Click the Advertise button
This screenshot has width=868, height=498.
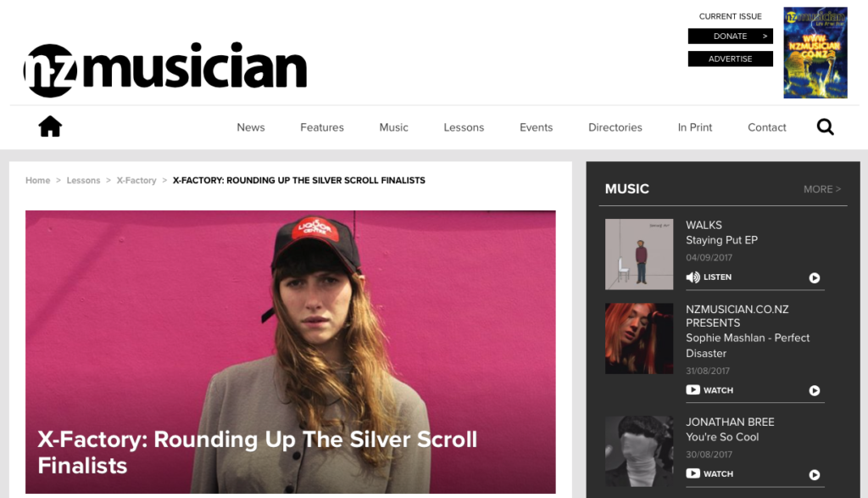[x=730, y=59]
